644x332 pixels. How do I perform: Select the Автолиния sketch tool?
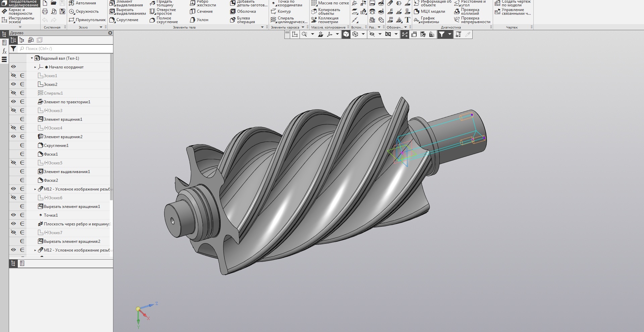click(83, 3)
